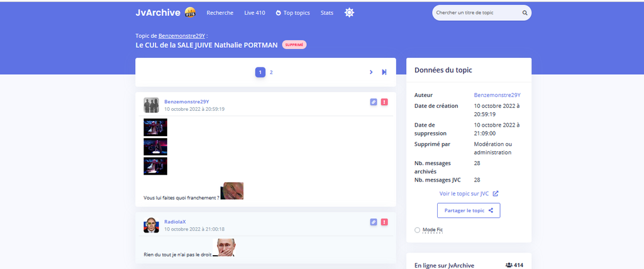Go to the Live 410 page

[x=254, y=13]
